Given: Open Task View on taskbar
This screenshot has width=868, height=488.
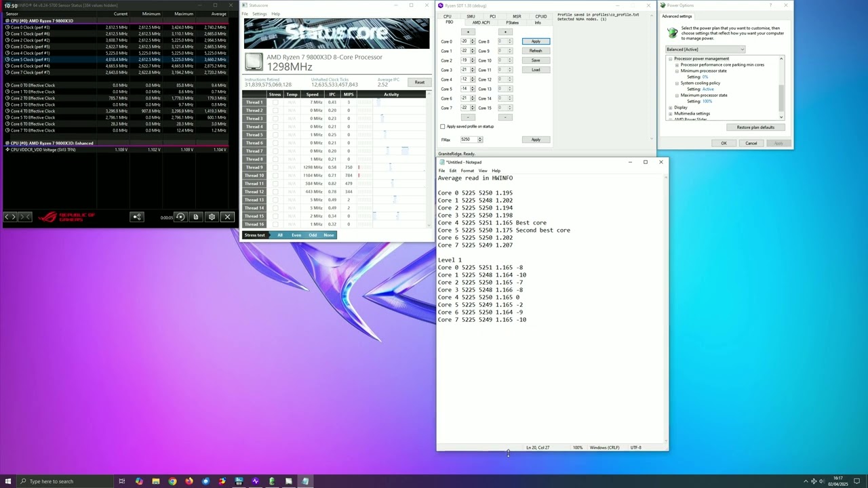Looking at the screenshot, I should 122,481.
